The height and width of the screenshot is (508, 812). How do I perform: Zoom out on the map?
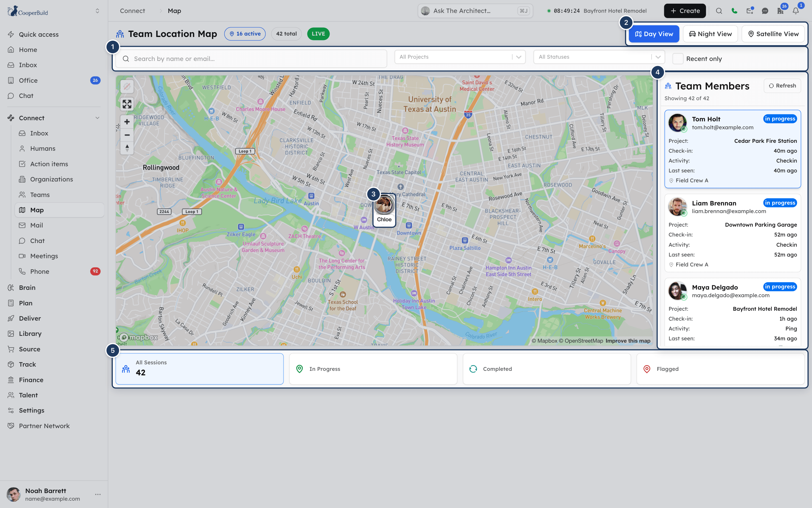[x=127, y=135]
